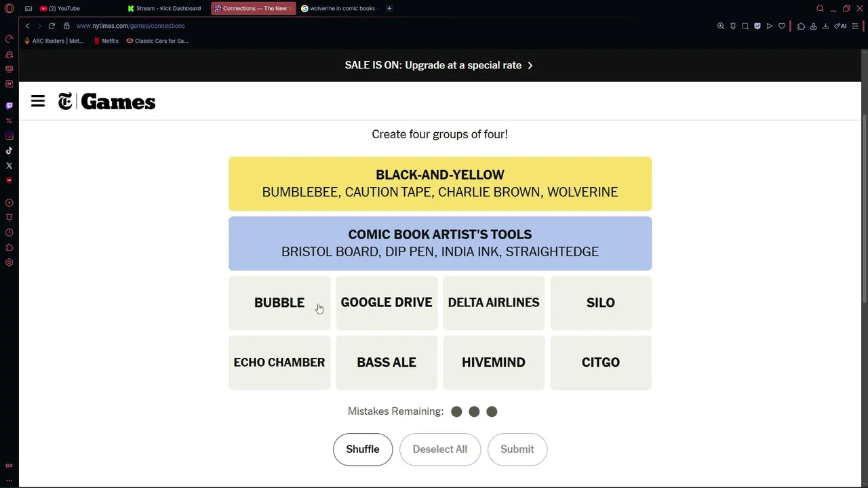Open Instagram from the sidebar
The width and height of the screenshot is (868, 488).
point(9,136)
